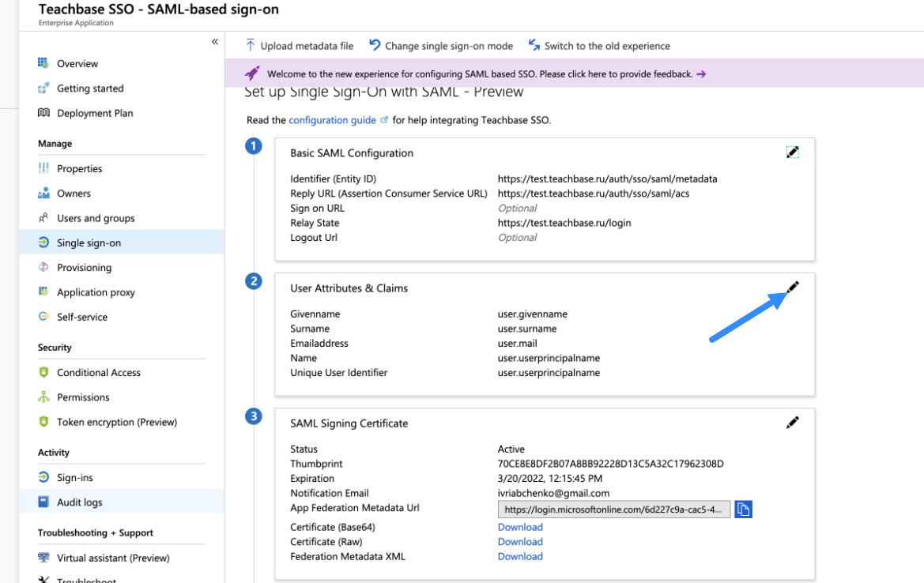Click the user.mail claim value

[518, 344]
